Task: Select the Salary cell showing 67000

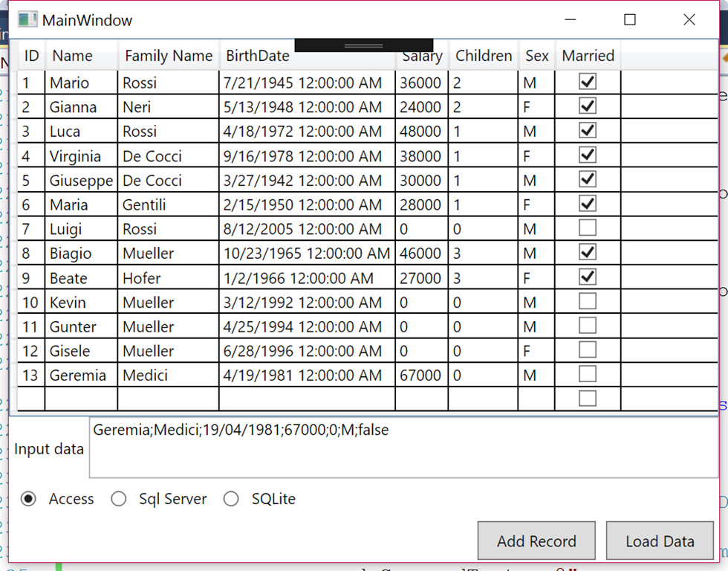Action: pyautogui.click(x=420, y=375)
